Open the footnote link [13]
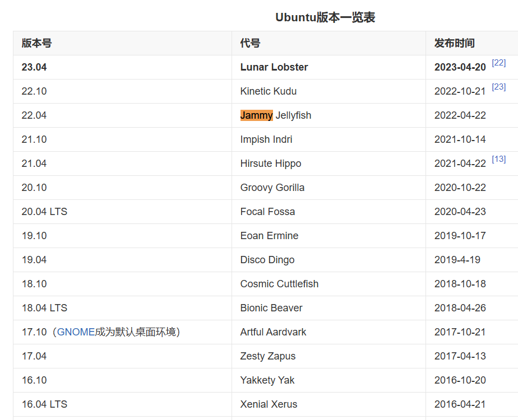This screenshot has height=420, width=518. pyautogui.click(x=498, y=159)
